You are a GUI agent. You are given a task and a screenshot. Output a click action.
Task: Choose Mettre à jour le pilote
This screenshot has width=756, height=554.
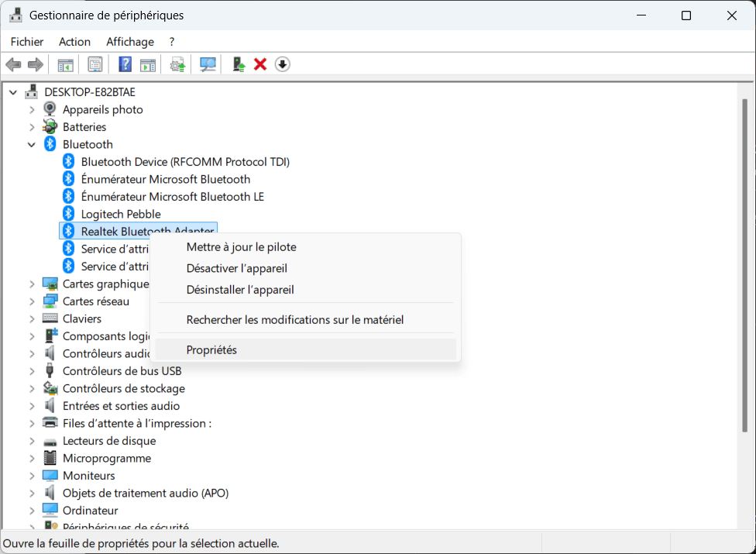click(304, 247)
